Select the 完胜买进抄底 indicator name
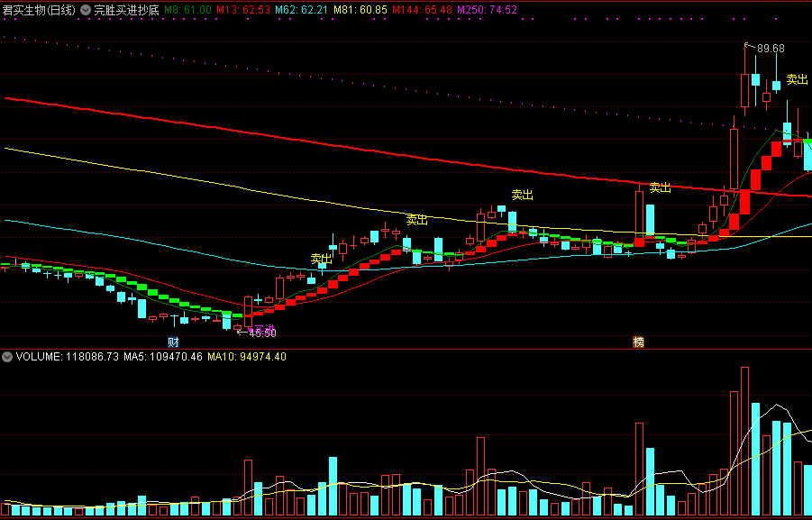812x520 pixels. pyautogui.click(x=126, y=10)
